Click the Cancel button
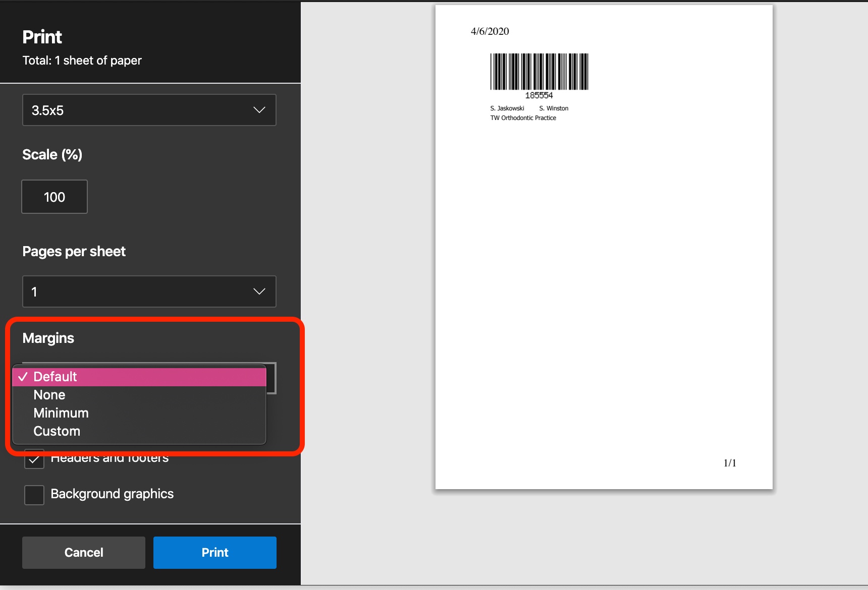The image size is (868, 590). coord(84,553)
